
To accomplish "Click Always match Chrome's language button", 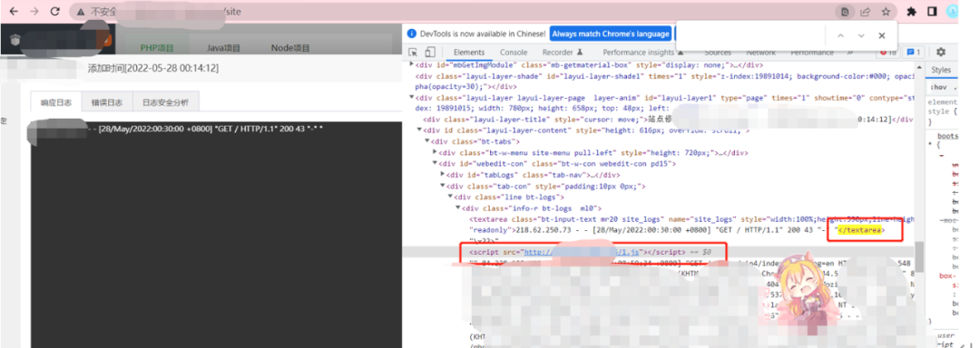I will (611, 34).
